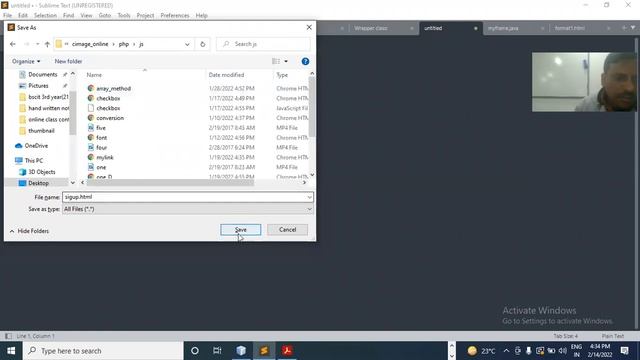Select the array_method file
The height and width of the screenshot is (360, 640).
tap(113, 89)
